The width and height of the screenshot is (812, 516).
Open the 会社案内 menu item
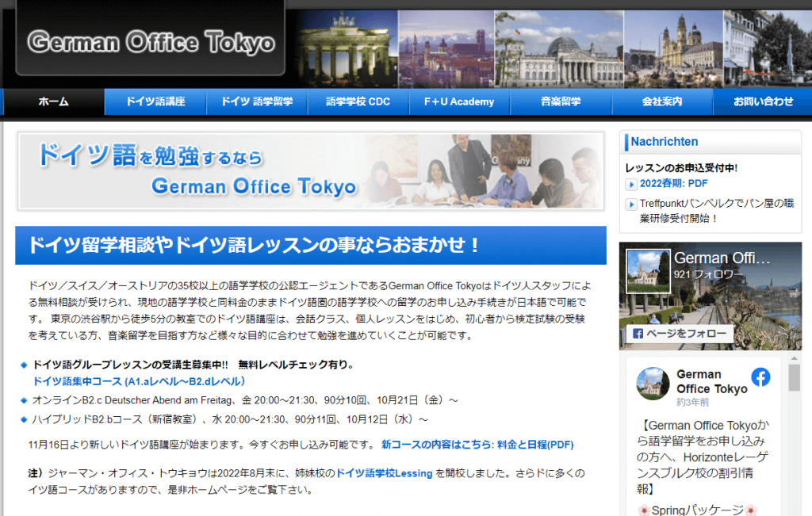[x=662, y=101]
